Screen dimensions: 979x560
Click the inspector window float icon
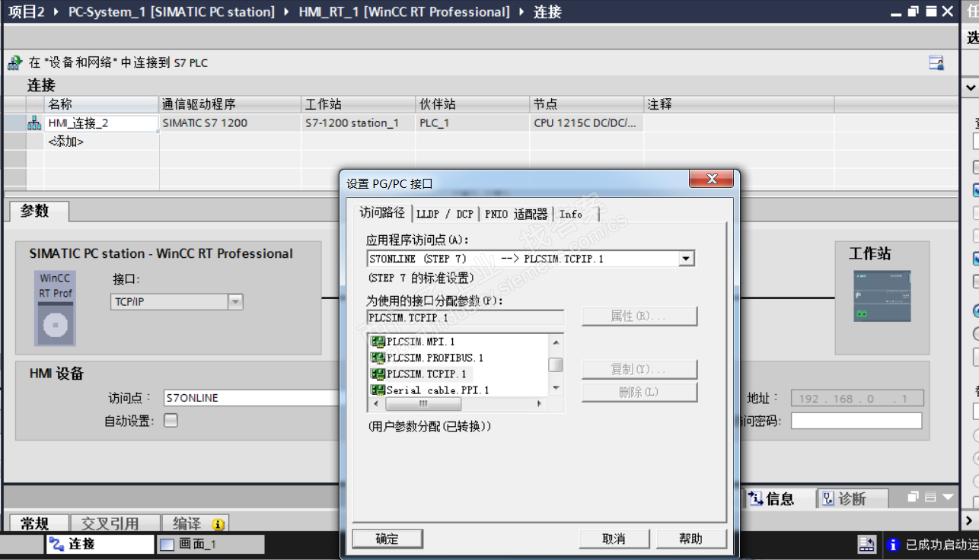[914, 498]
